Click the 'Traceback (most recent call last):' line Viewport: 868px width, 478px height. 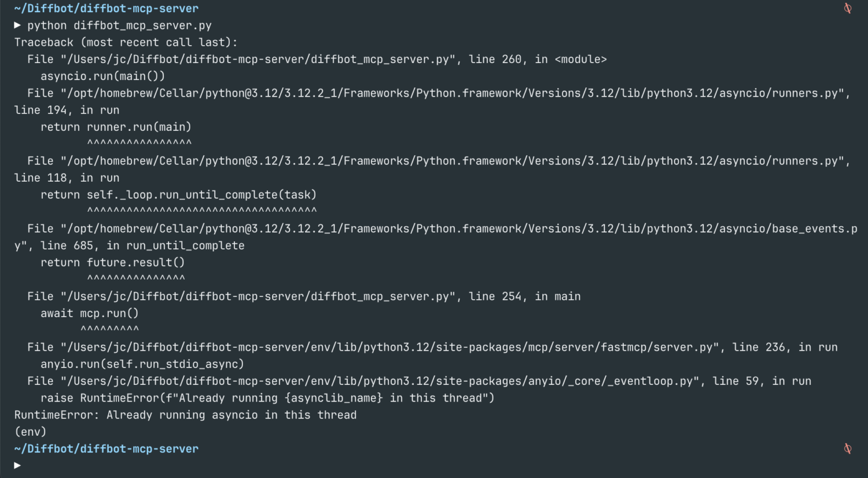point(126,42)
